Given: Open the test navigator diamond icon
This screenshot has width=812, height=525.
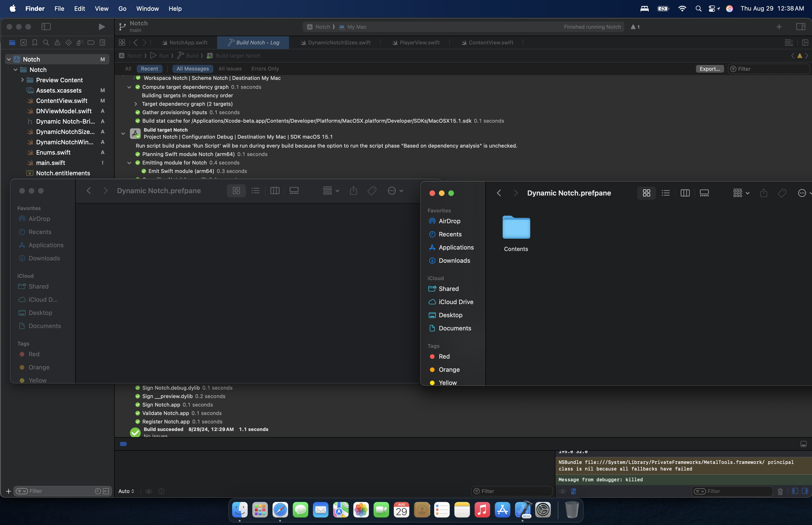Looking at the screenshot, I should [x=69, y=43].
